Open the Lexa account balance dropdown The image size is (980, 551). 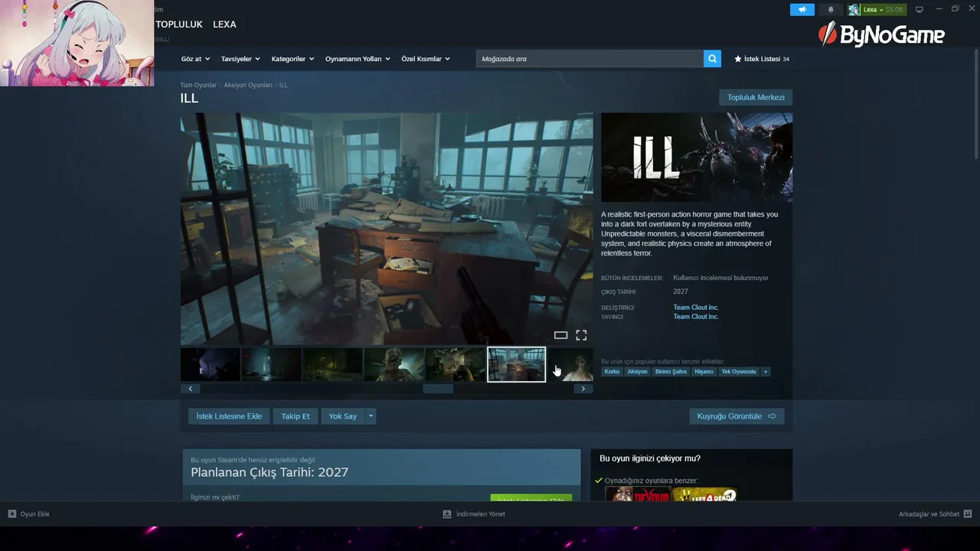(x=884, y=9)
